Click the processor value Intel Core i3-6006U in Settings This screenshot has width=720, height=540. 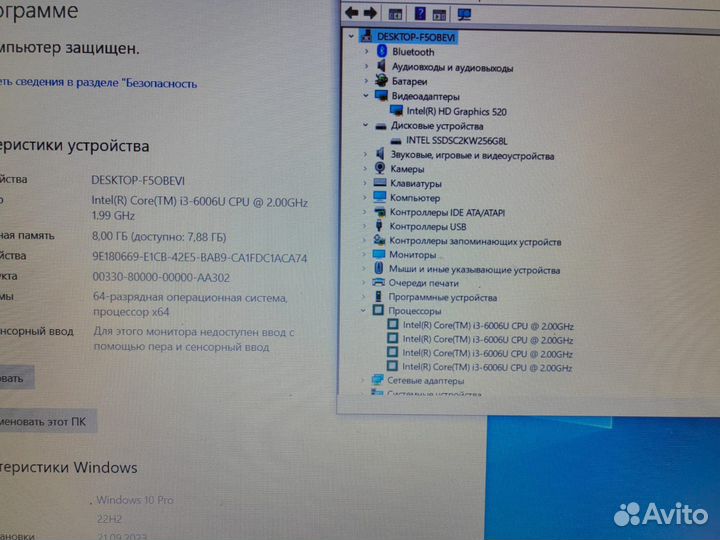[x=199, y=208]
